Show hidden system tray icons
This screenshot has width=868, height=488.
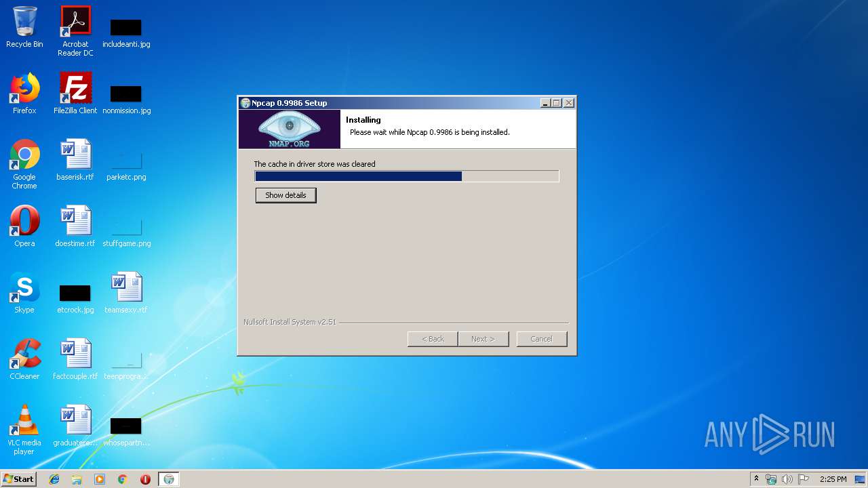[x=756, y=479]
